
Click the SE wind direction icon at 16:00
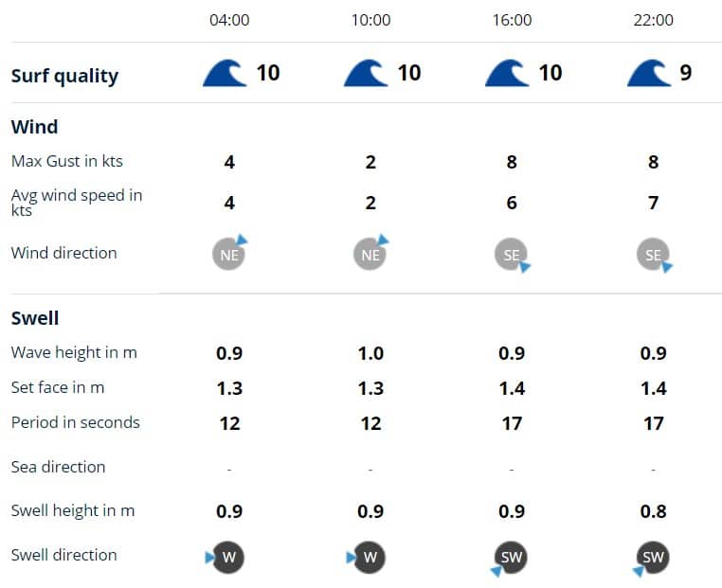[512, 254]
